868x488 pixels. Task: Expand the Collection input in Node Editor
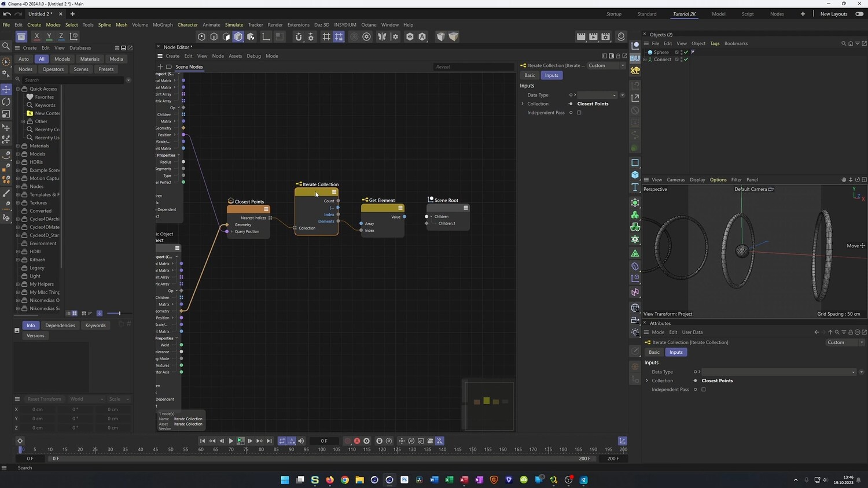pyautogui.click(x=523, y=104)
